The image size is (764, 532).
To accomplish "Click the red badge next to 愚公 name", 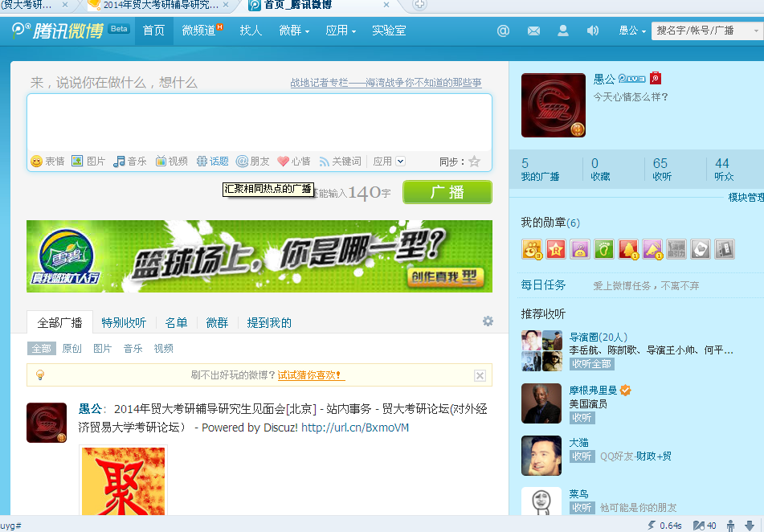I will [x=656, y=78].
